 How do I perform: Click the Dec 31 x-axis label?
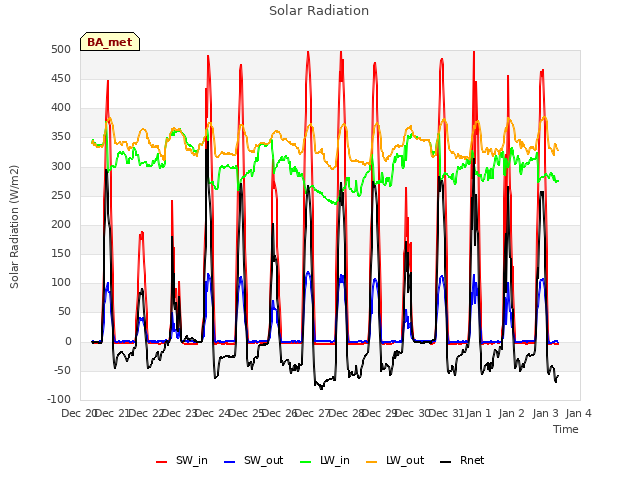[x=447, y=413]
